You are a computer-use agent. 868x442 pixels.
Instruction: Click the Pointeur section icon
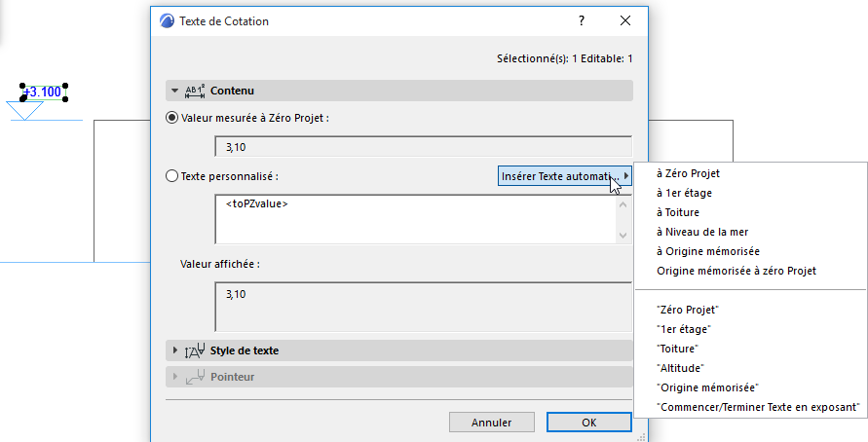(194, 376)
